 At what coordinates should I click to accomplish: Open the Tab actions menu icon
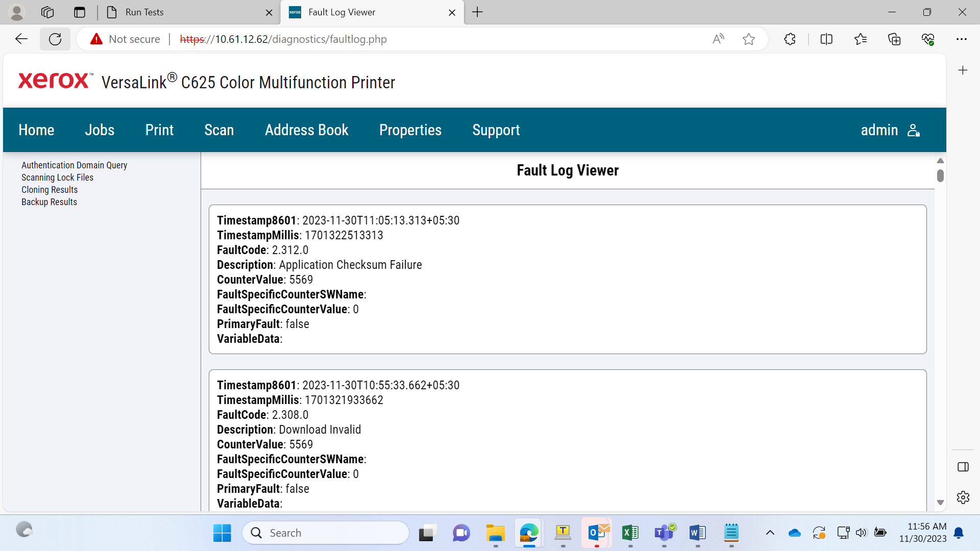click(x=80, y=12)
